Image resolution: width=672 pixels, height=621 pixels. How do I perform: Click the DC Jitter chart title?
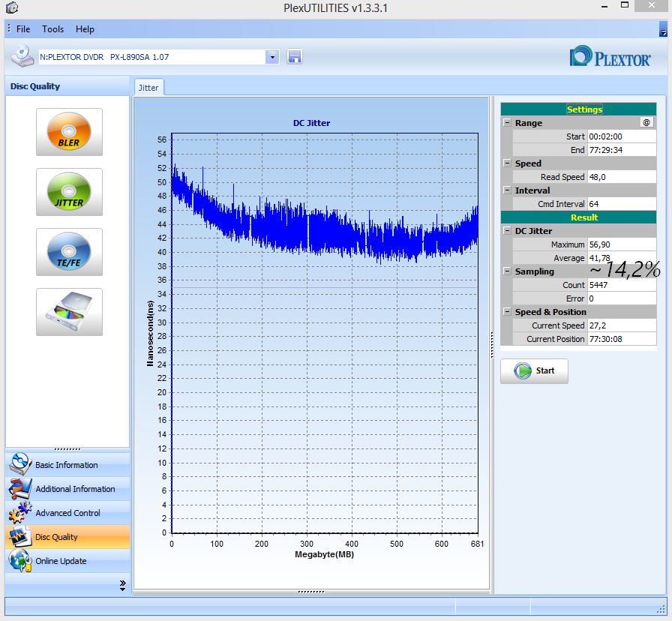coord(311,123)
